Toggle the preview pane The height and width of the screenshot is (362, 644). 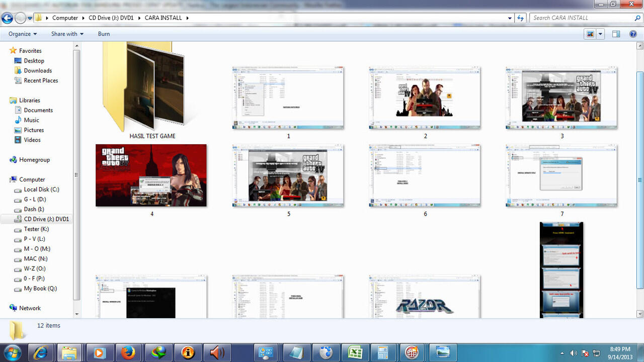(616, 34)
